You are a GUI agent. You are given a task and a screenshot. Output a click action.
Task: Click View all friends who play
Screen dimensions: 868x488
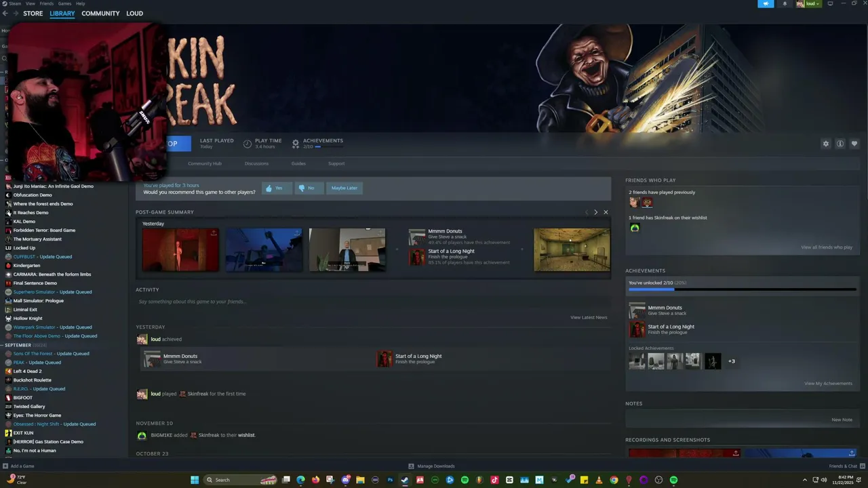tap(827, 247)
